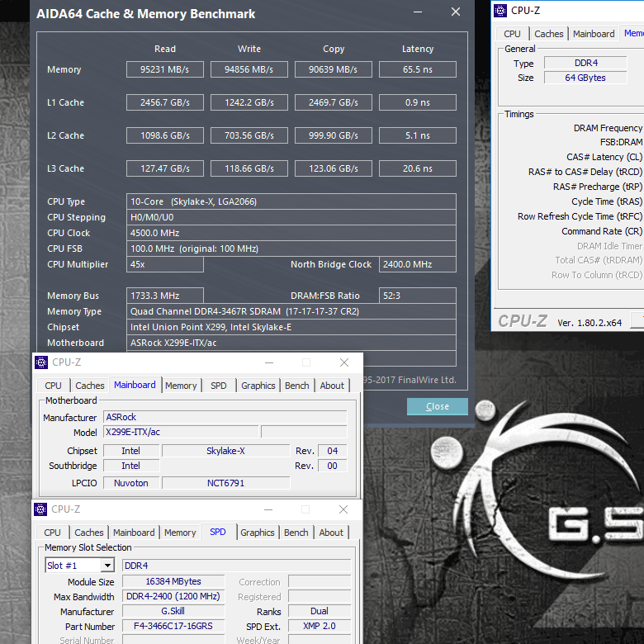Open the Memory tab in the Mainboard window

point(181,386)
